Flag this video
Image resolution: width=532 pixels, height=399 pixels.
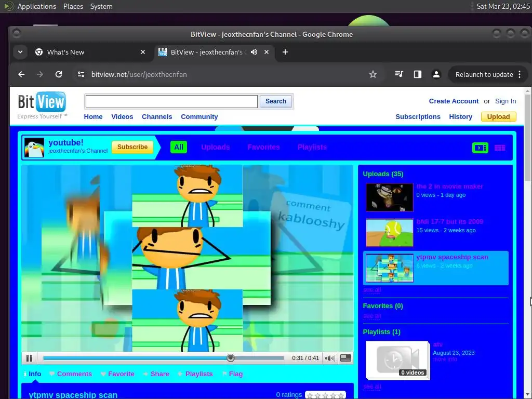(x=232, y=374)
